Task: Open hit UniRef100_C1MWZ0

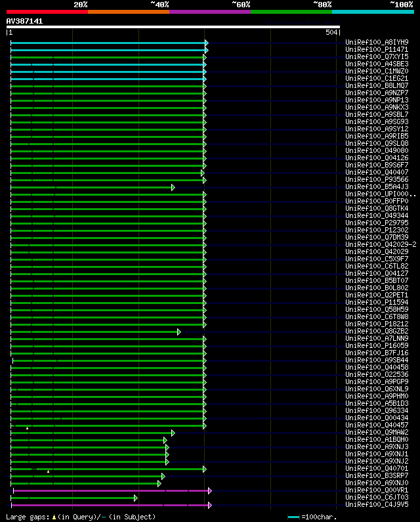Action: coord(377,72)
